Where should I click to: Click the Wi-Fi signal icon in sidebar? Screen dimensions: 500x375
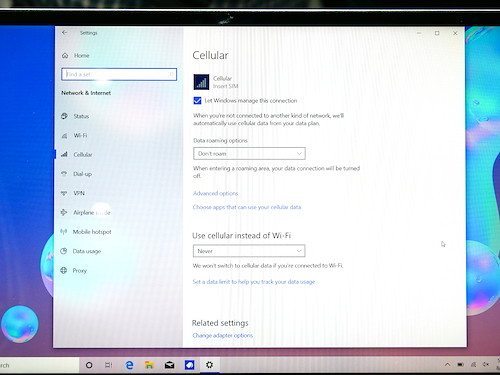64,135
